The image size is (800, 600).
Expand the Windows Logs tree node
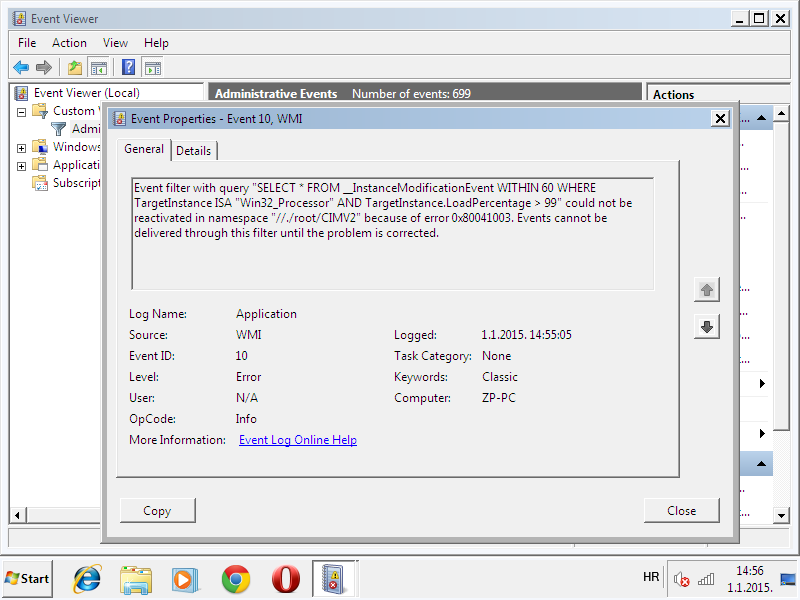(x=22, y=148)
